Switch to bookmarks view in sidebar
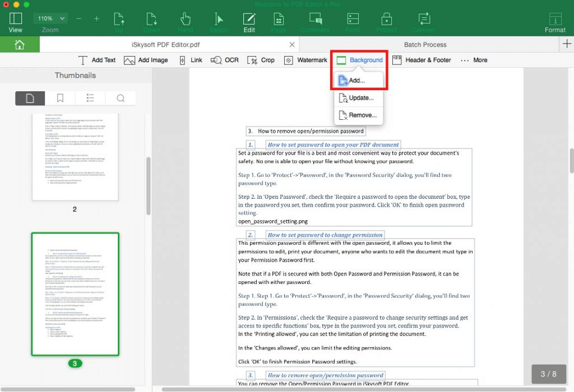The width and height of the screenshot is (574, 392). [60, 98]
